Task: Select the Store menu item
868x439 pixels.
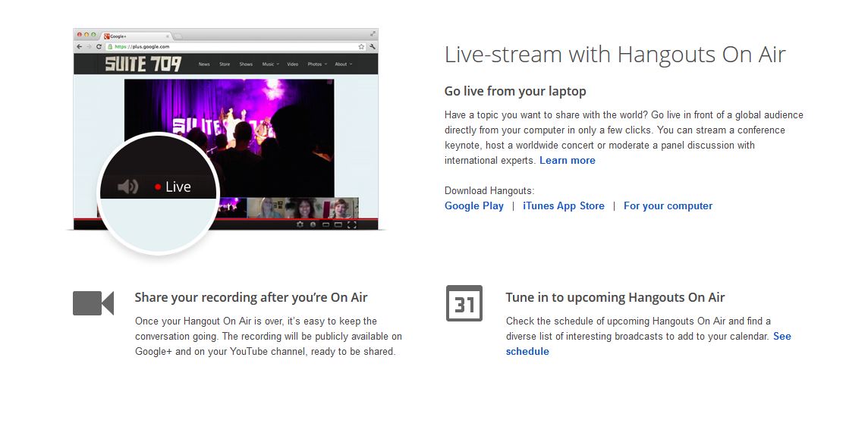Action: pyautogui.click(x=225, y=64)
